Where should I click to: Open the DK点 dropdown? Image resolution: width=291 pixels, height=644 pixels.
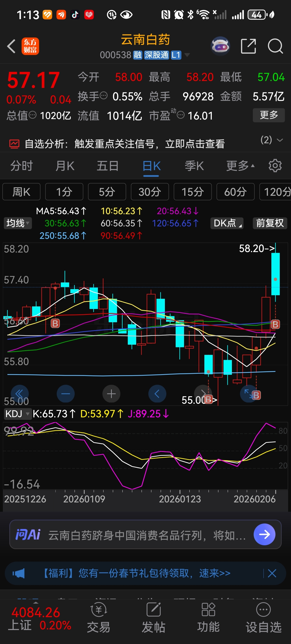pos(227,223)
